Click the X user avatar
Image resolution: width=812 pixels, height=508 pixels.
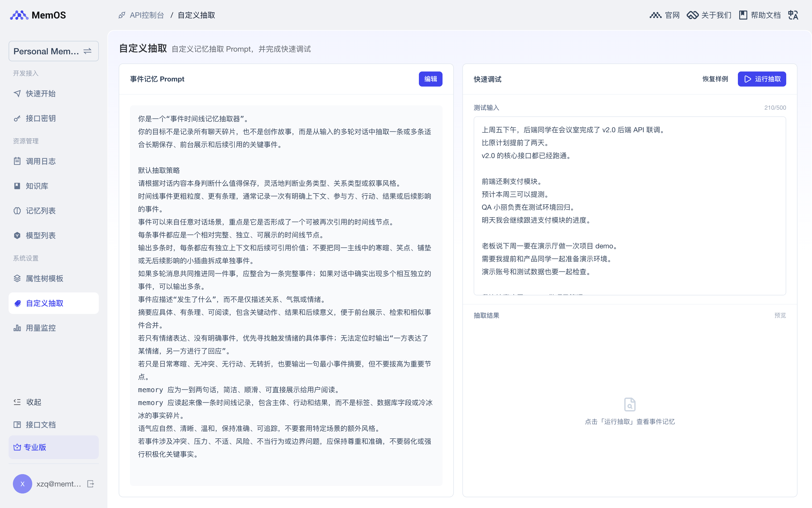click(23, 484)
